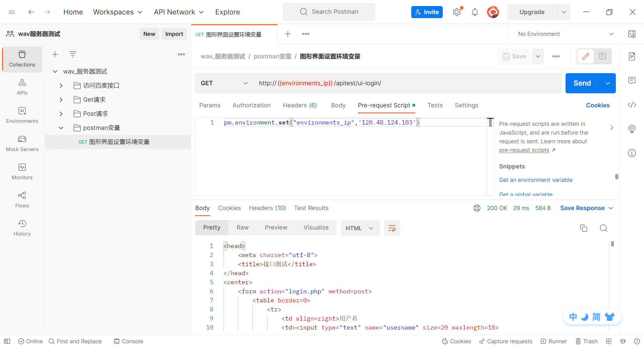Viewport: 644px width, 347px height.
Task: Toggle line wrap in response
Action: 392,228
